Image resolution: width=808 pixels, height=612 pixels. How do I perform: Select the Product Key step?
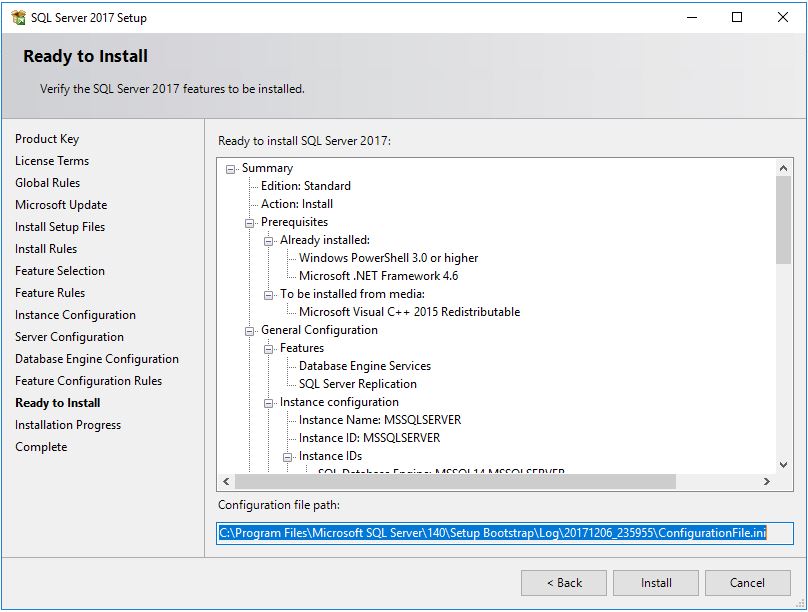[45, 138]
